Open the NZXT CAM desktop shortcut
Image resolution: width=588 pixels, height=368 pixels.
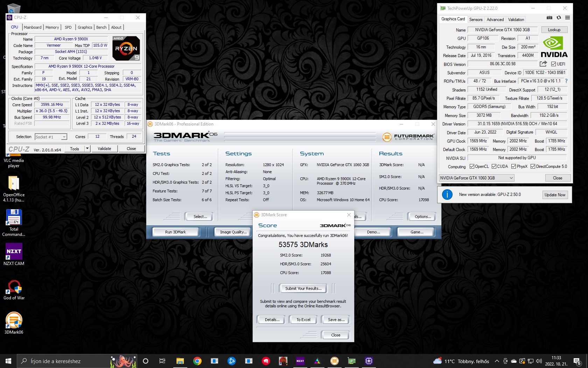click(x=14, y=254)
